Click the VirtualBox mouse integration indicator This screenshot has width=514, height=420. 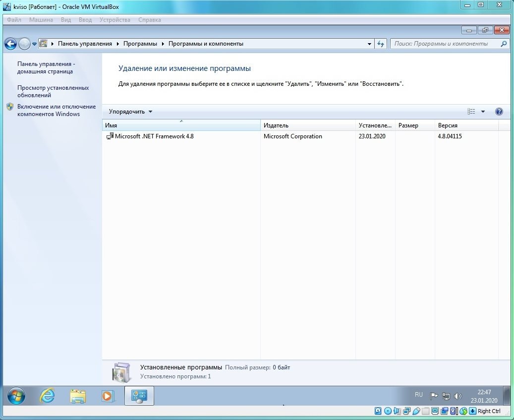point(463,411)
